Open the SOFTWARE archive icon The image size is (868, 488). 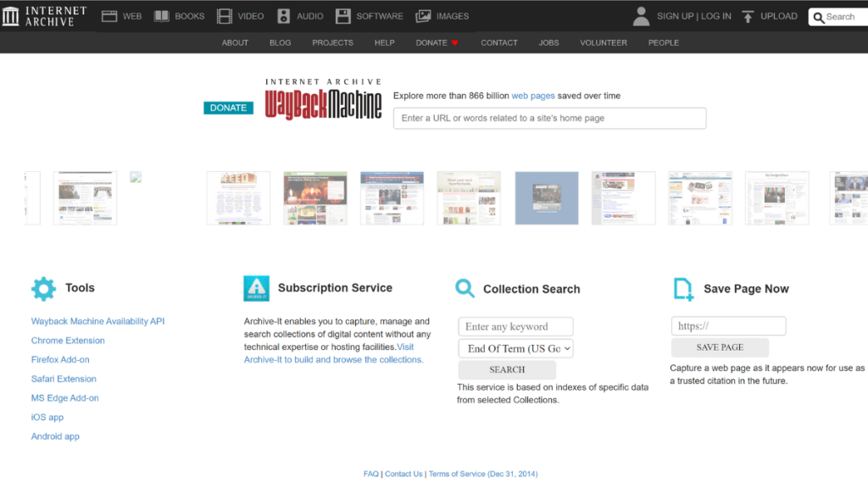tap(342, 15)
